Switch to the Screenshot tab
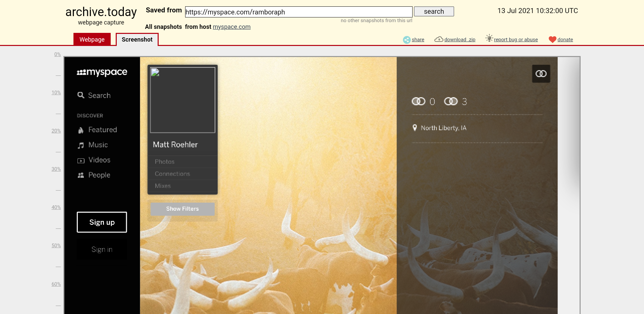Screen dimensions: 644x314 pos(137,39)
